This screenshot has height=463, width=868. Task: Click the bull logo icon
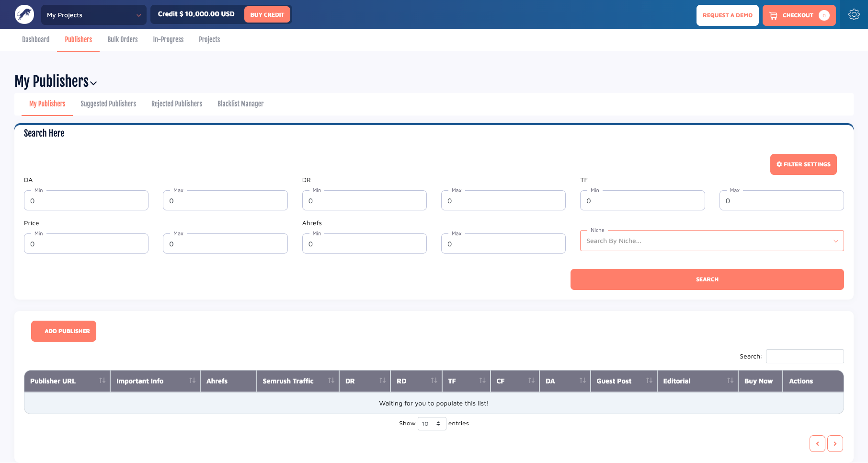[24, 14]
